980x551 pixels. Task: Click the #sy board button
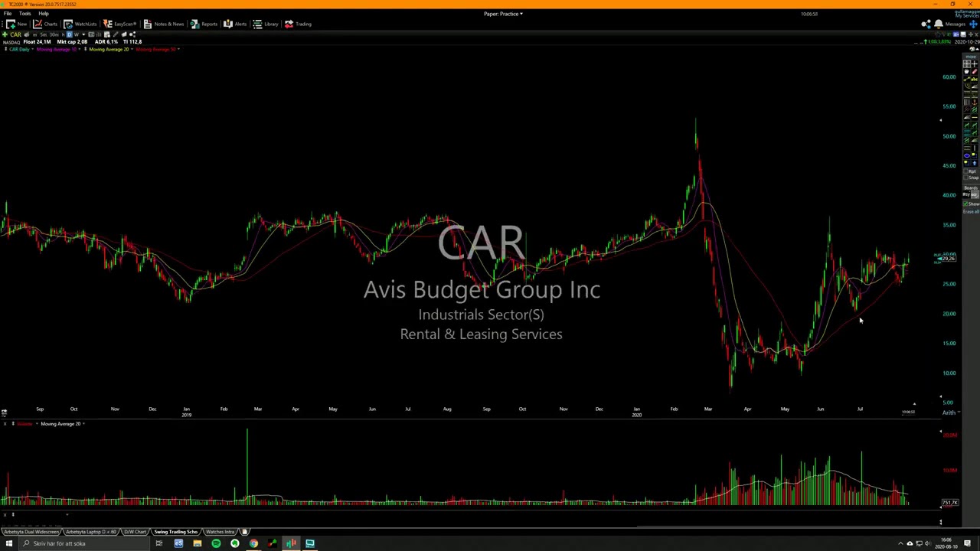click(x=966, y=194)
